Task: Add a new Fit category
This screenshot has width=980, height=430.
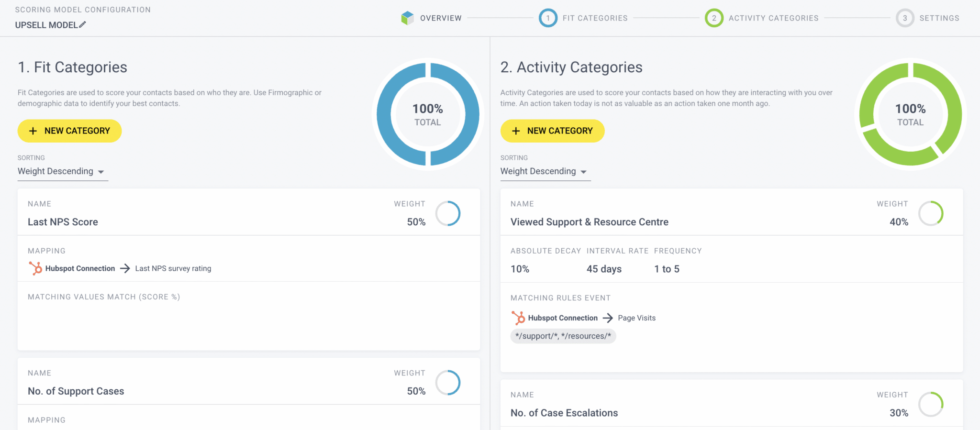Action: click(69, 131)
